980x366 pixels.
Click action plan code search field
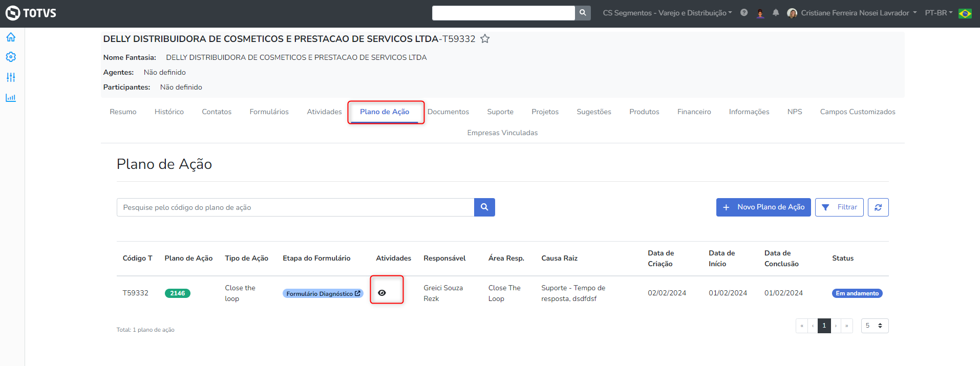click(295, 207)
